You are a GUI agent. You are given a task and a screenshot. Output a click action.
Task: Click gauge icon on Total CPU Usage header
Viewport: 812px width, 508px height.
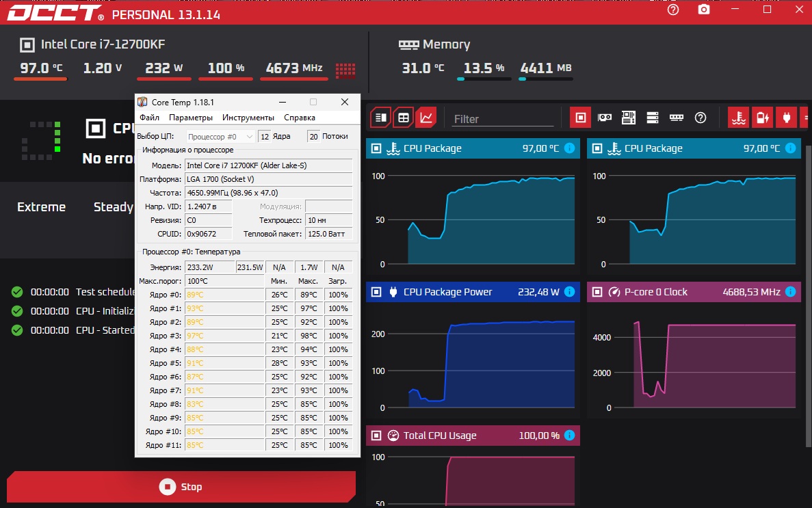393,436
